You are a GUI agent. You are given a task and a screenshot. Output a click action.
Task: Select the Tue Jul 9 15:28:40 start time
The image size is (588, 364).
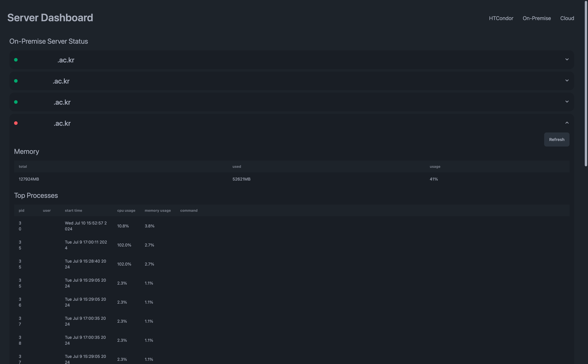click(x=85, y=264)
